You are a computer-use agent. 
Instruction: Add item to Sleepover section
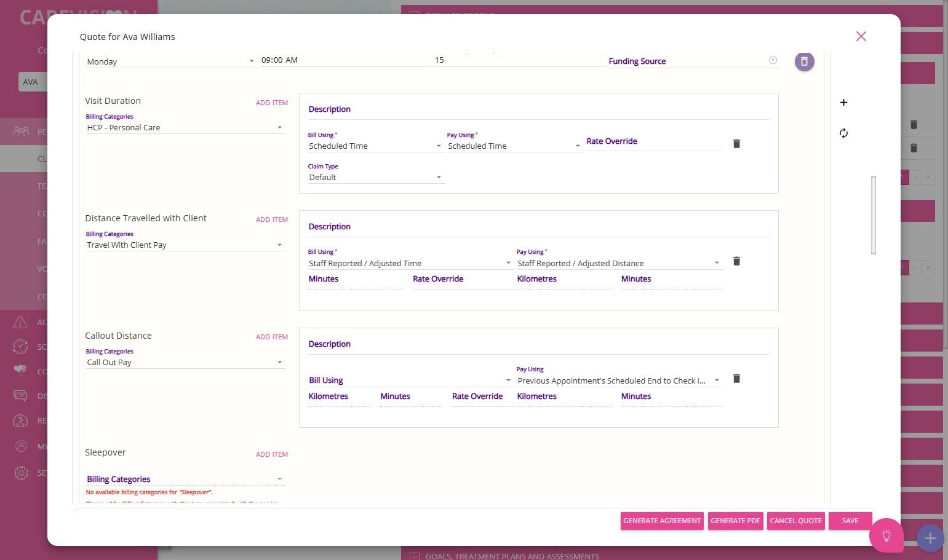point(271,454)
